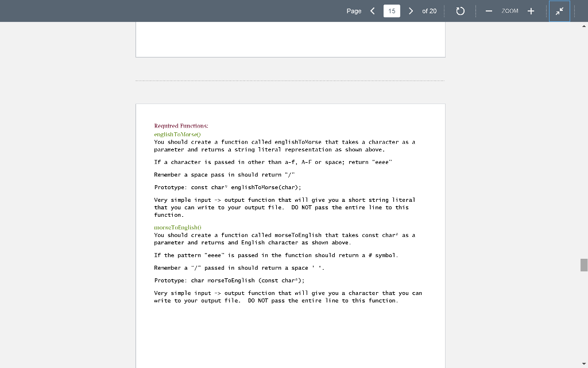
Task: Click the scrollbar track below the thumb
Action: [583, 316]
